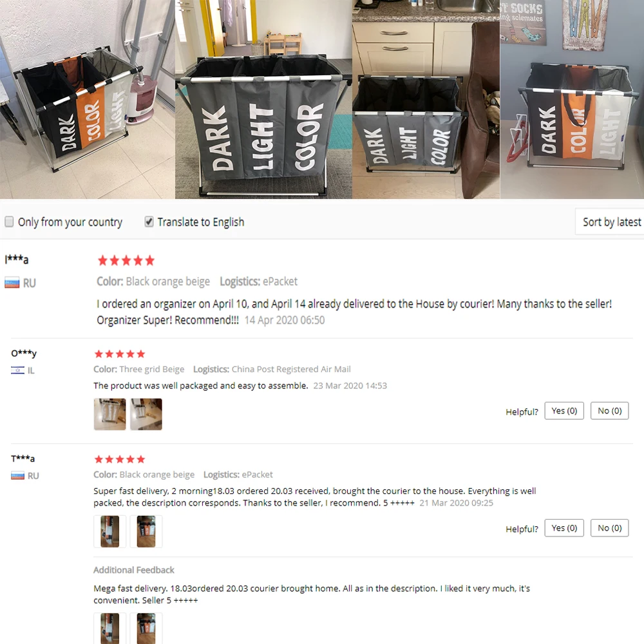The height and width of the screenshot is (644, 644).
Task: Open second photo thumbnail in T***a's review
Action: coord(146,531)
